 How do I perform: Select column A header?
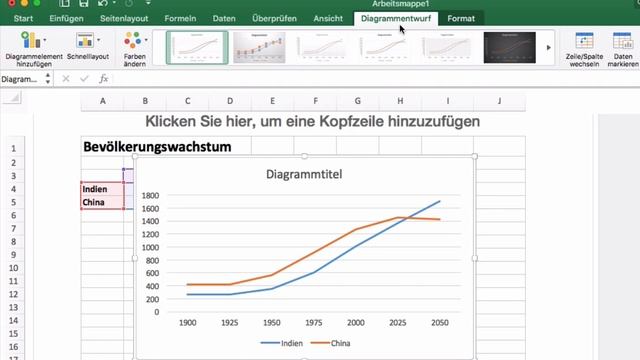pyautogui.click(x=102, y=101)
